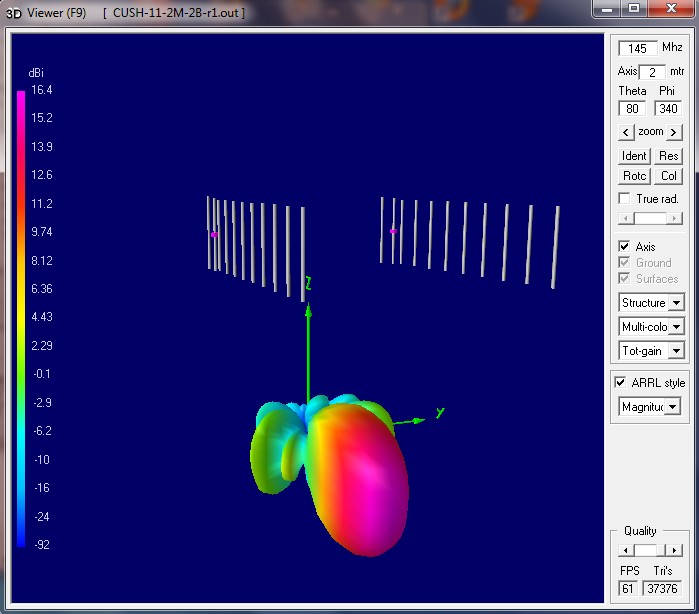Click the True rad. slider right arrow
Viewport: 699px width, 614px height.
(x=674, y=218)
